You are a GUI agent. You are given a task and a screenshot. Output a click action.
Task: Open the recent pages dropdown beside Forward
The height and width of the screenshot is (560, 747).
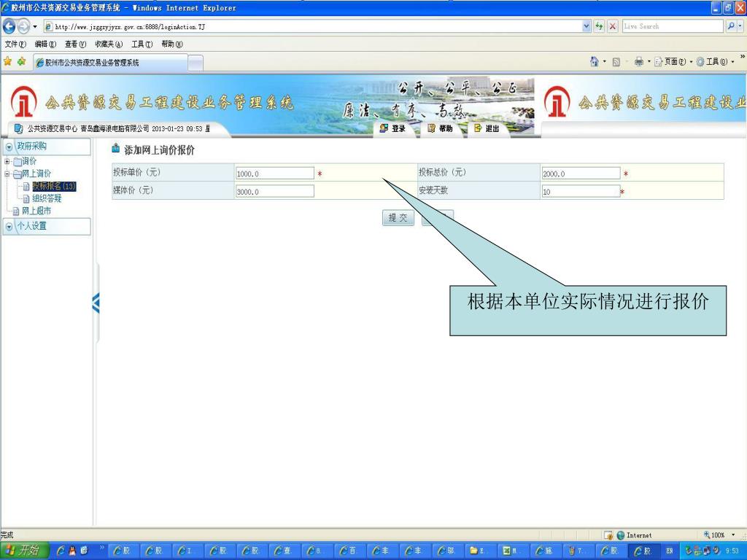[x=35, y=27]
